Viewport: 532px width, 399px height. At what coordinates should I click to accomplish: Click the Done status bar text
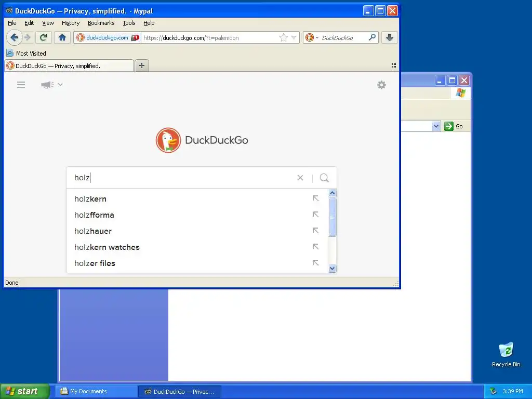tap(12, 283)
